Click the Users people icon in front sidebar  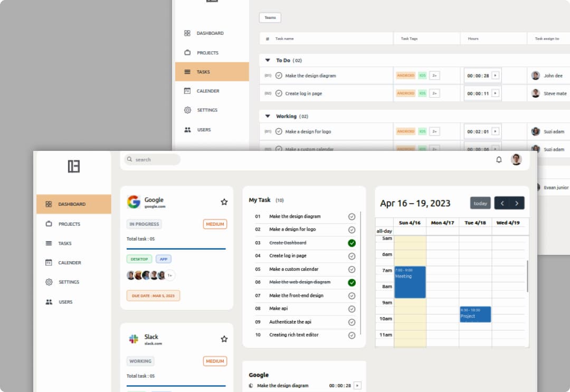(x=49, y=302)
